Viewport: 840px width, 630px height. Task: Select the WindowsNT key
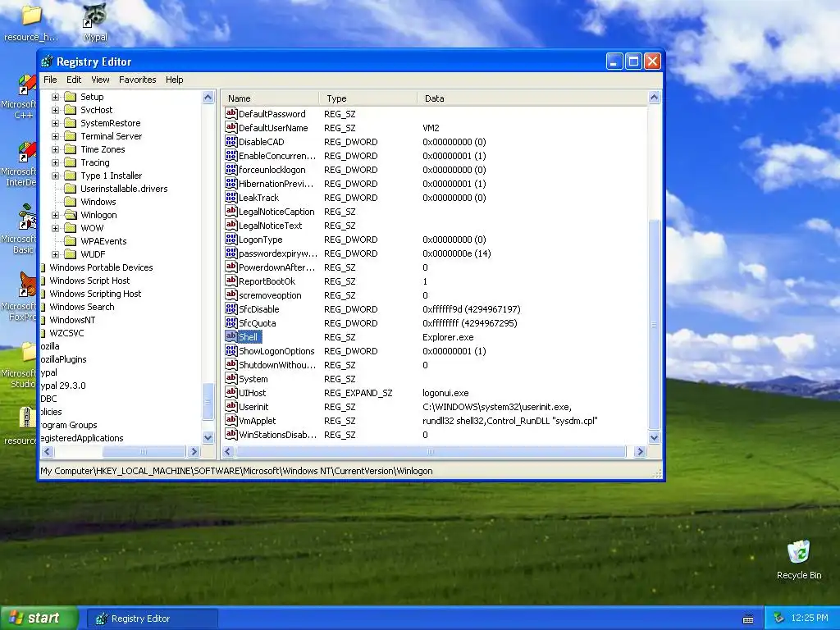point(72,320)
